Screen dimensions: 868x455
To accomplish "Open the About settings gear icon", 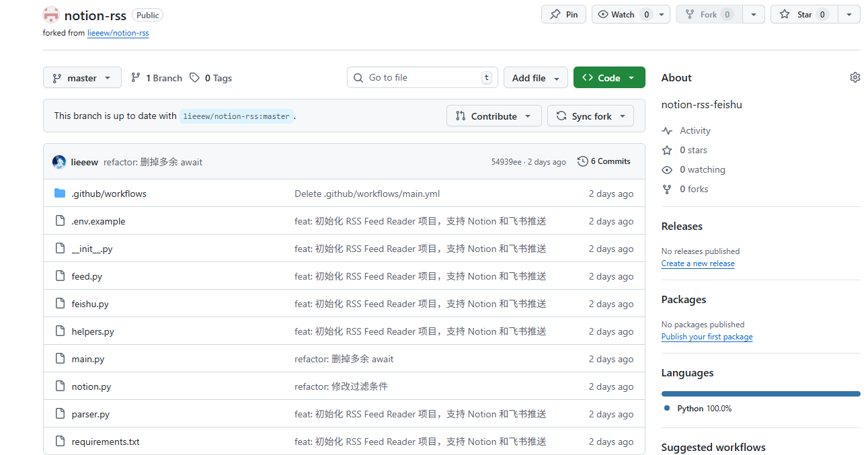I will click(x=855, y=77).
